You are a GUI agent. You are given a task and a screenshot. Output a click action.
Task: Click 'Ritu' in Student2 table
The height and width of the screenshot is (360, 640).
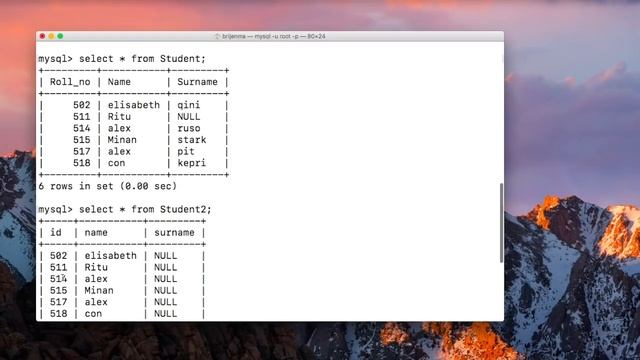[96, 267]
